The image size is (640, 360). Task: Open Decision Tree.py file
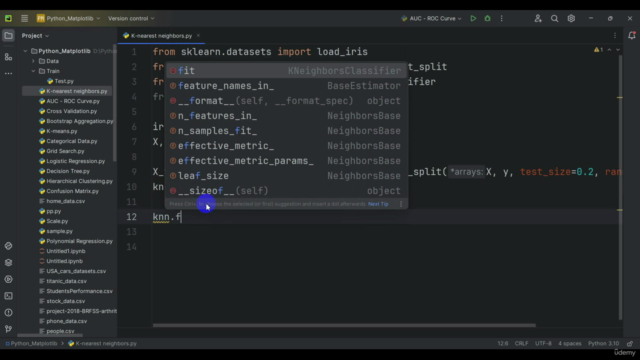64,171
